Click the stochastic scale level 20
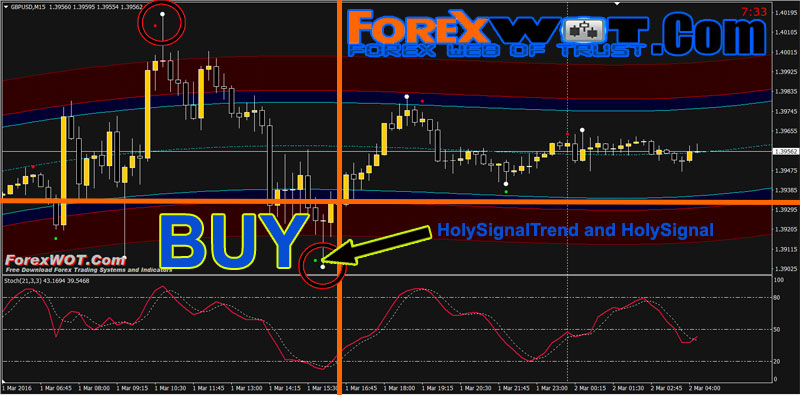The width and height of the screenshot is (800, 395). (x=778, y=361)
